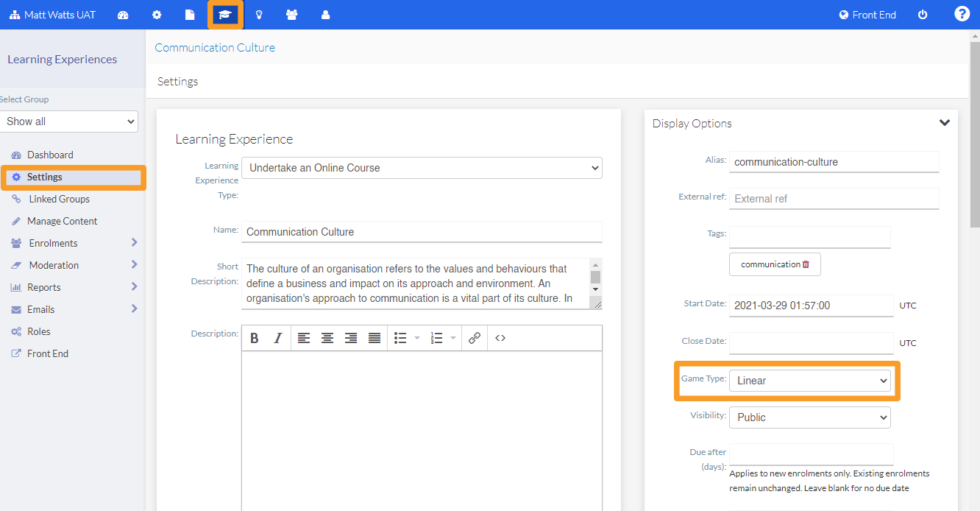Collapse the Display Options panel
The width and height of the screenshot is (980, 511).
[945, 123]
